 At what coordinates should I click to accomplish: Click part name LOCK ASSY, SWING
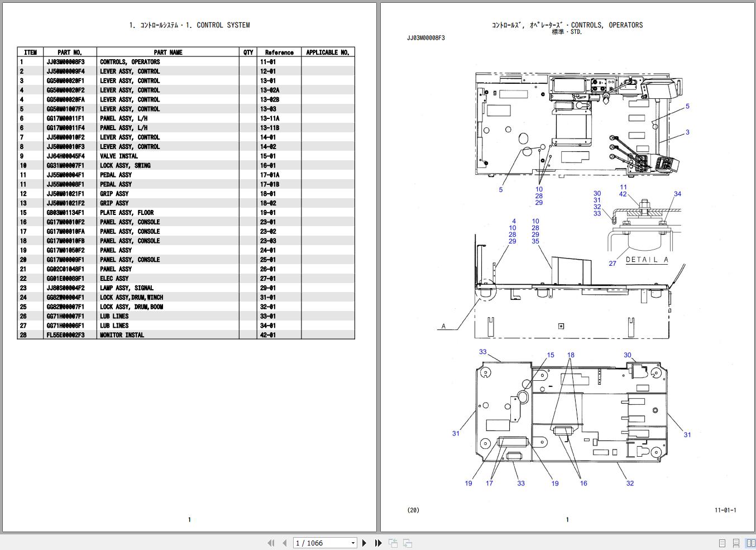(x=125, y=166)
